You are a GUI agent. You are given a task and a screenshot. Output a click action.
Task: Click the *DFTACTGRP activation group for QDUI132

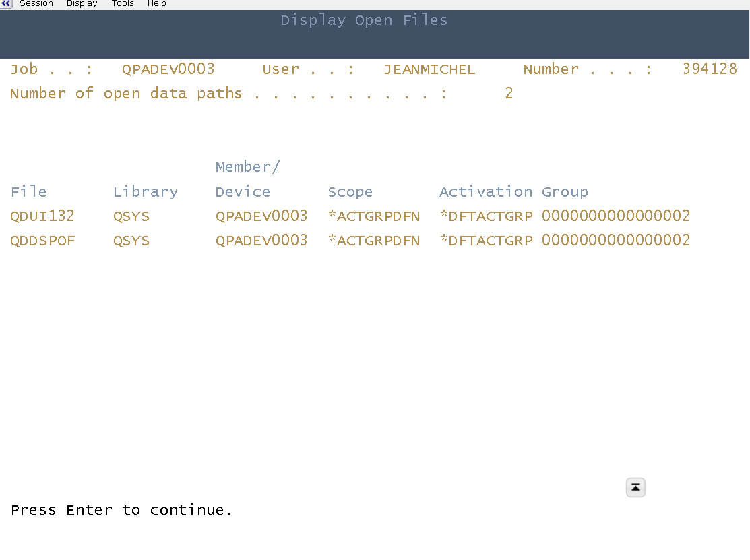tap(486, 216)
